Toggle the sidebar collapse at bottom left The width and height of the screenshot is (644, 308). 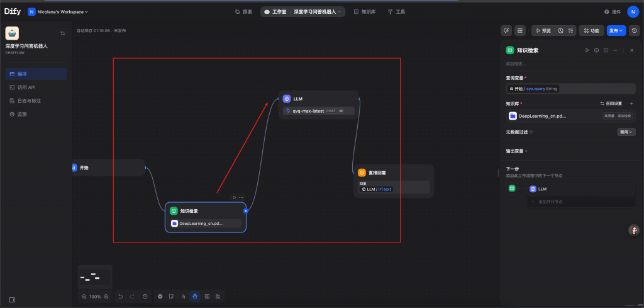click(12, 299)
